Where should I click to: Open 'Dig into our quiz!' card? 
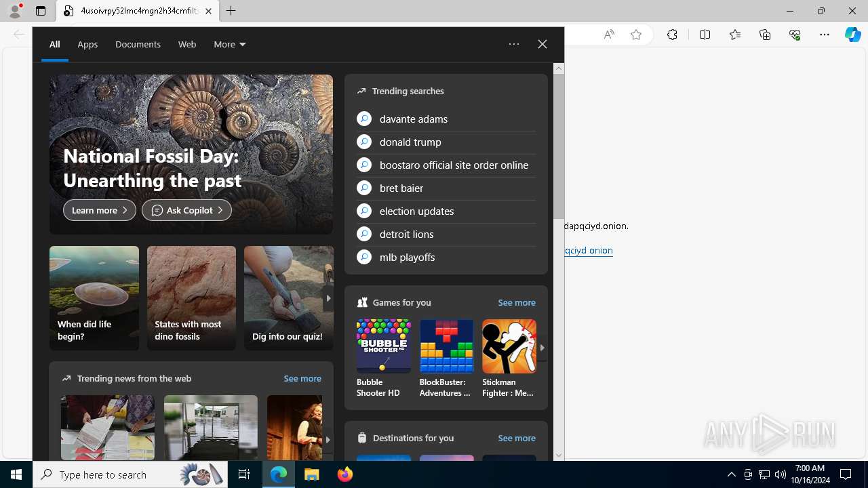(289, 298)
